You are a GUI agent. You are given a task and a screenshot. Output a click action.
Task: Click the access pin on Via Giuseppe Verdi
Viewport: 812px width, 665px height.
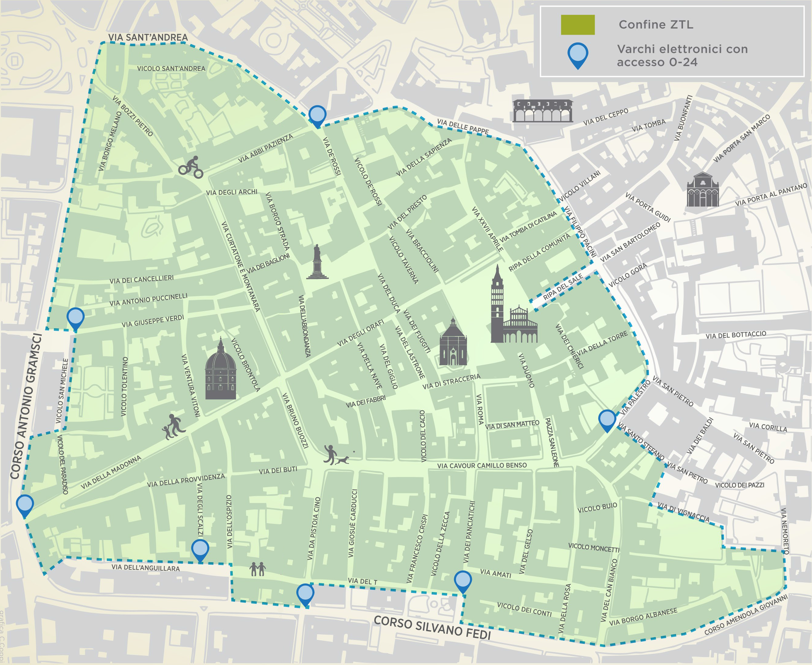[x=75, y=319]
